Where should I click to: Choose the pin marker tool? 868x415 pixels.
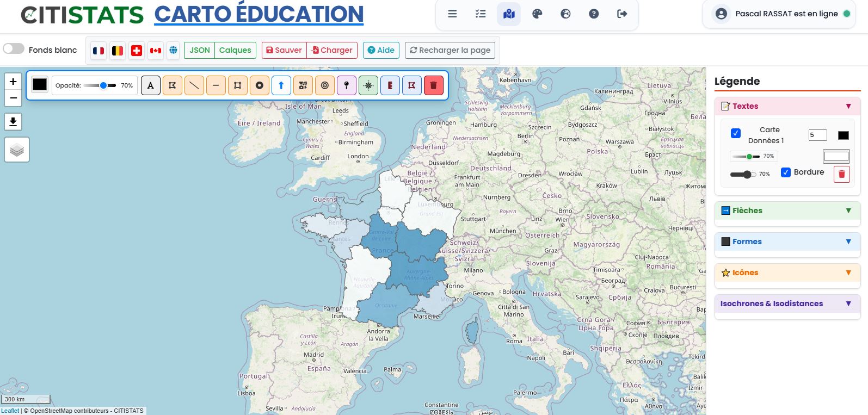pos(347,85)
